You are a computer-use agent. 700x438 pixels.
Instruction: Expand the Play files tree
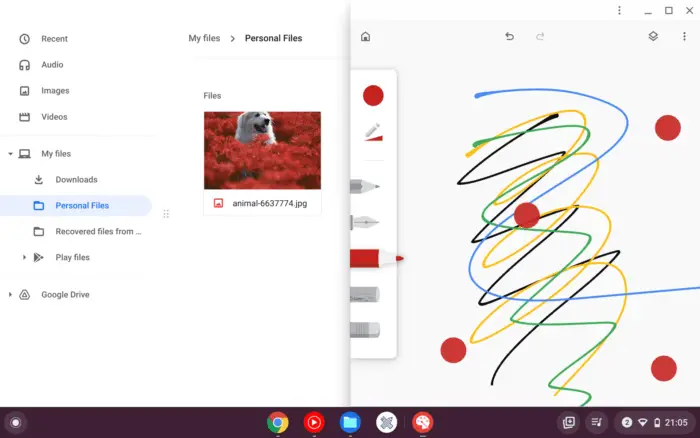[x=24, y=257]
